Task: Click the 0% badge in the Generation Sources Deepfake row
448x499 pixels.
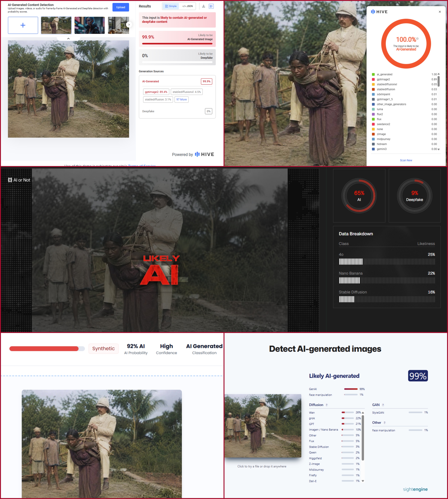Action: 209,111
